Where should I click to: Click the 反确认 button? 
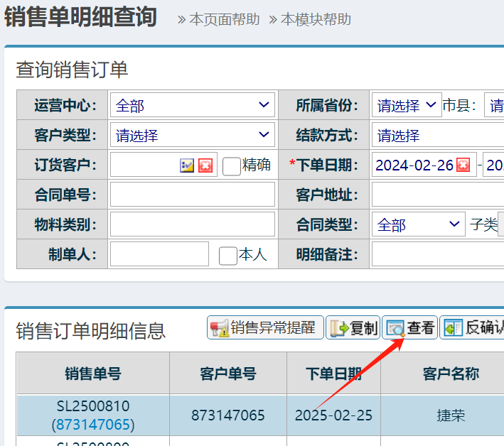pos(473,327)
